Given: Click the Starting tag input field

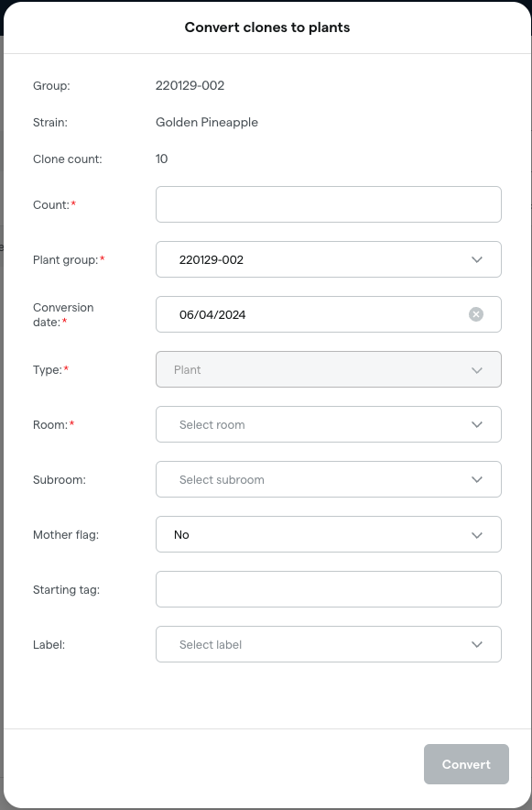Looking at the screenshot, I should click(x=329, y=589).
